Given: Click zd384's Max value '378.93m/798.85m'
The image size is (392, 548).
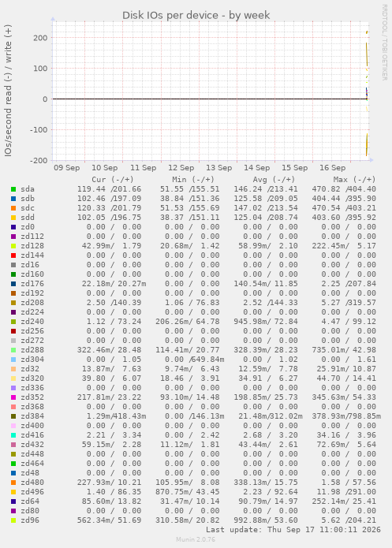Looking at the screenshot, I should (x=346, y=416).
